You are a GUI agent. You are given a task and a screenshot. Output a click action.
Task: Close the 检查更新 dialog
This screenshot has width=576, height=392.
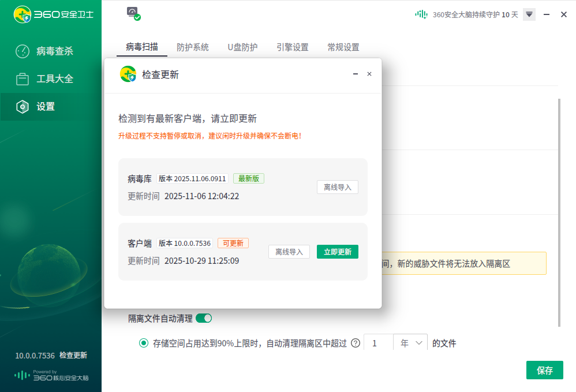(369, 74)
